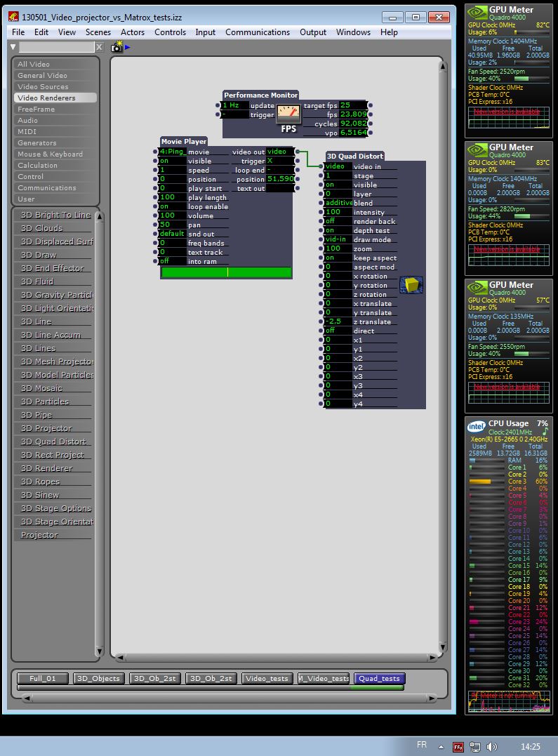
Task: Click the NVIDIA logo on third GPU Meter
Action: coord(477,287)
